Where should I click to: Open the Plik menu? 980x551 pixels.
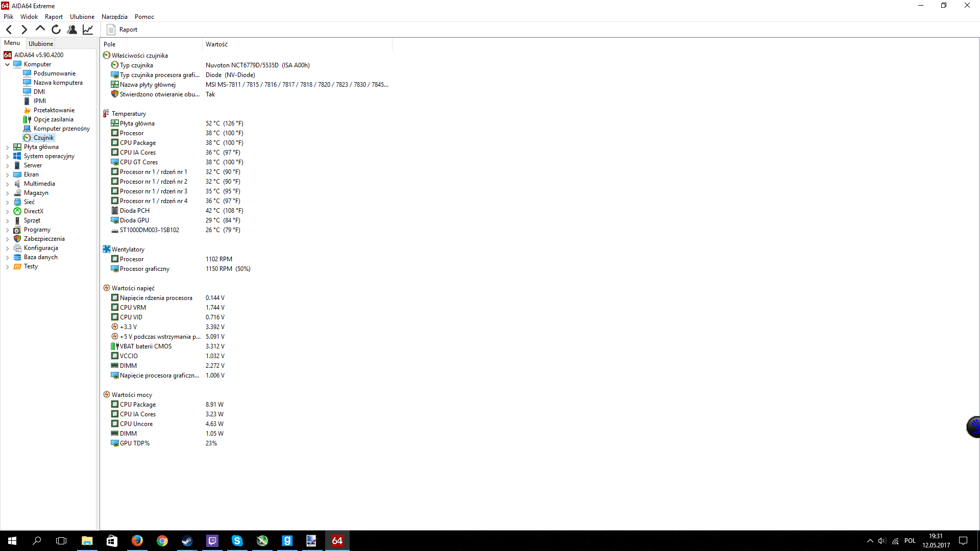(x=9, y=17)
